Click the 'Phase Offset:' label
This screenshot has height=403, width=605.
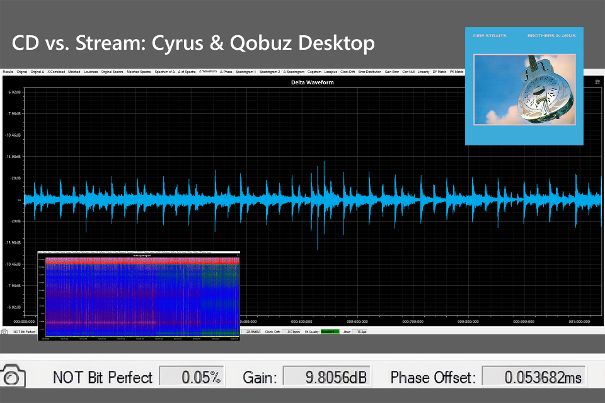(x=433, y=377)
